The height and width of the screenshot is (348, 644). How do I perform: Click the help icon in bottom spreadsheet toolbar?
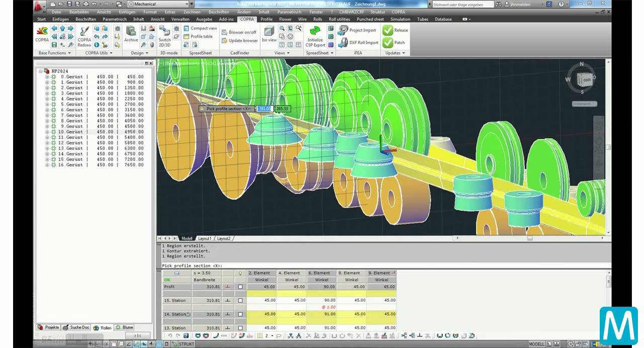[x=186, y=335]
